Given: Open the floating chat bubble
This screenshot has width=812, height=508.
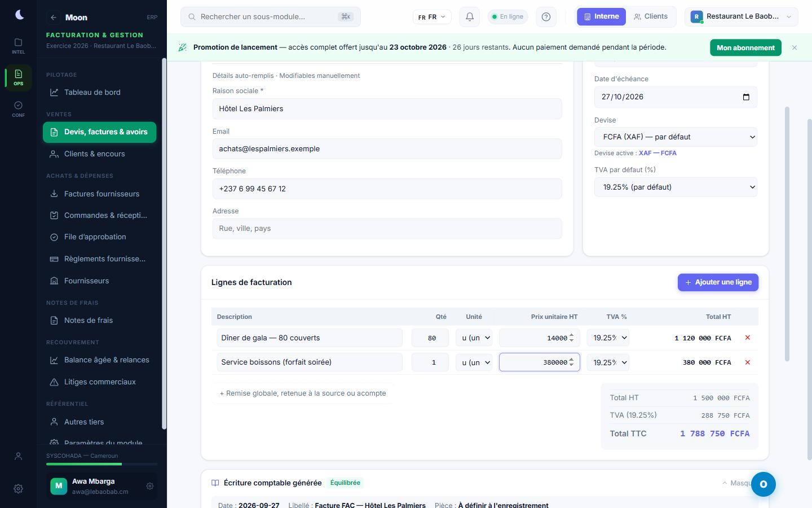Looking at the screenshot, I should click(764, 484).
